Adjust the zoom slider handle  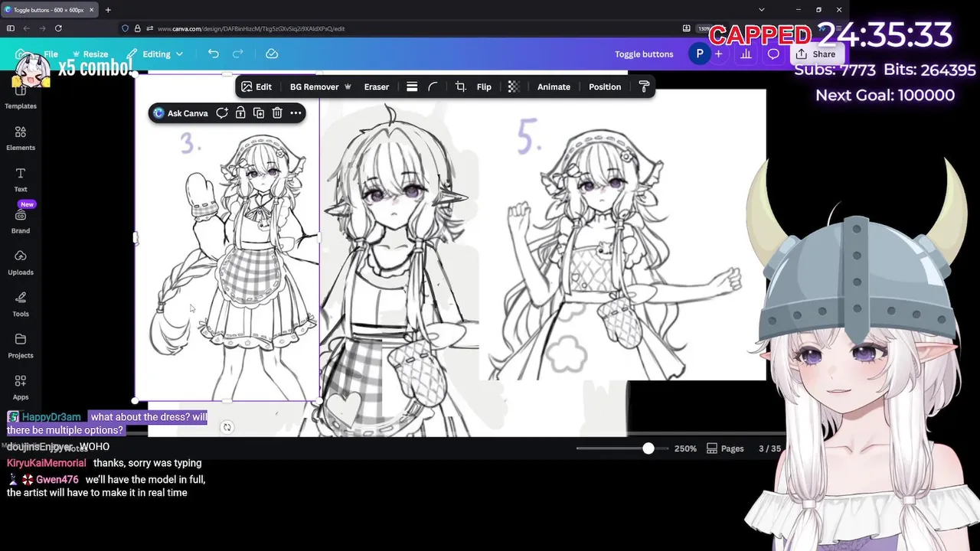tap(648, 448)
